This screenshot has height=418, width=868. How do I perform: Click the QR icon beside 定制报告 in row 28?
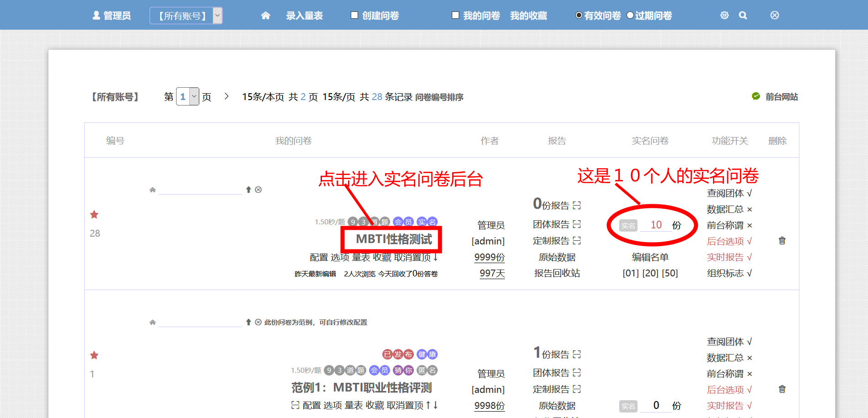coord(577,240)
